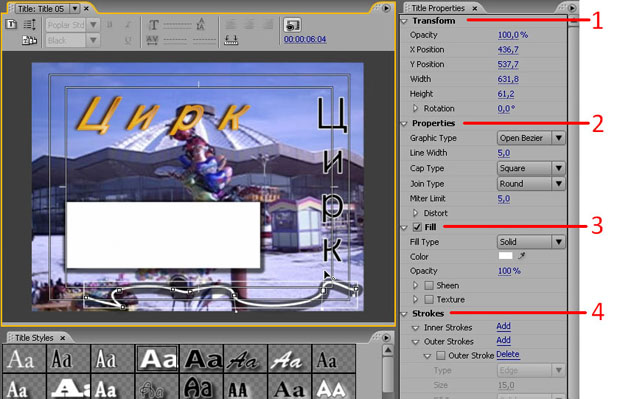Open the Join Type dropdown (Round)
620x399 pixels.
(531, 183)
